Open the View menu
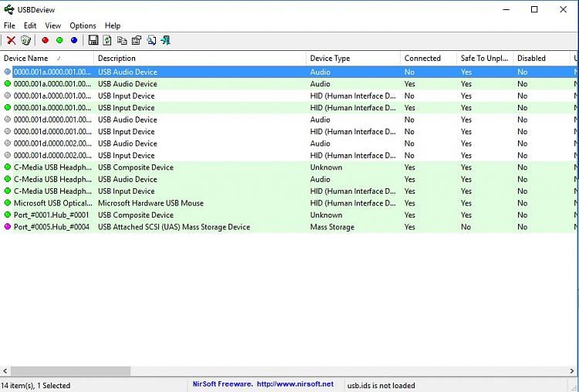The width and height of the screenshot is (579, 392). tap(52, 25)
